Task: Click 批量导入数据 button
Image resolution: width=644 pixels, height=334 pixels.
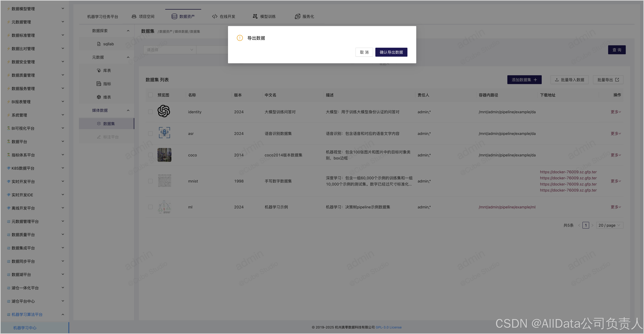Action: pyautogui.click(x=569, y=80)
